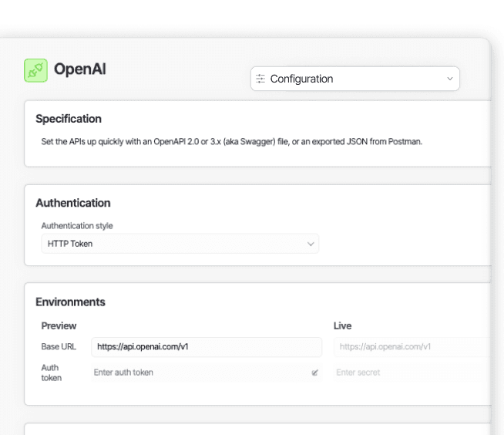This screenshot has width=504, height=435.
Task: Focus the Live Base URL field
Action: click(x=412, y=347)
